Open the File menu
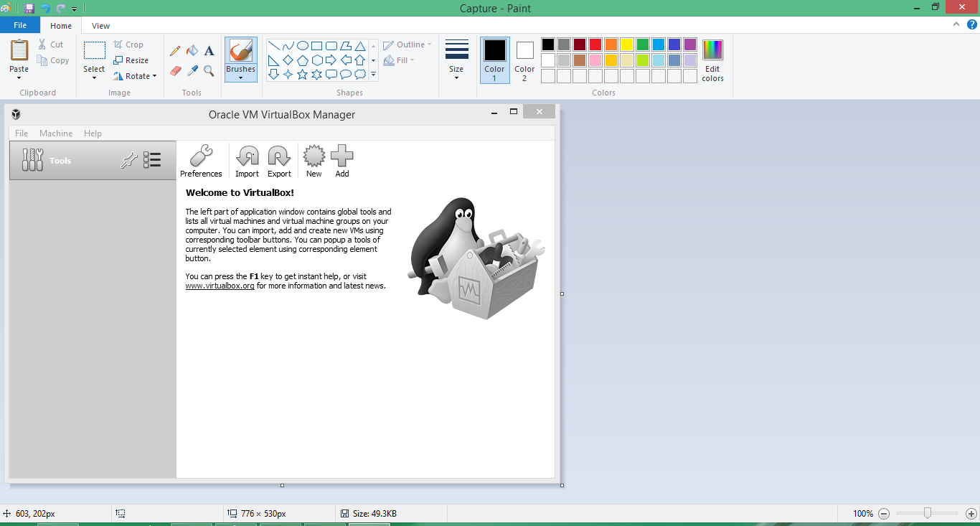Image resolution: width=980 pixels, height=526 pixels. 20,25
